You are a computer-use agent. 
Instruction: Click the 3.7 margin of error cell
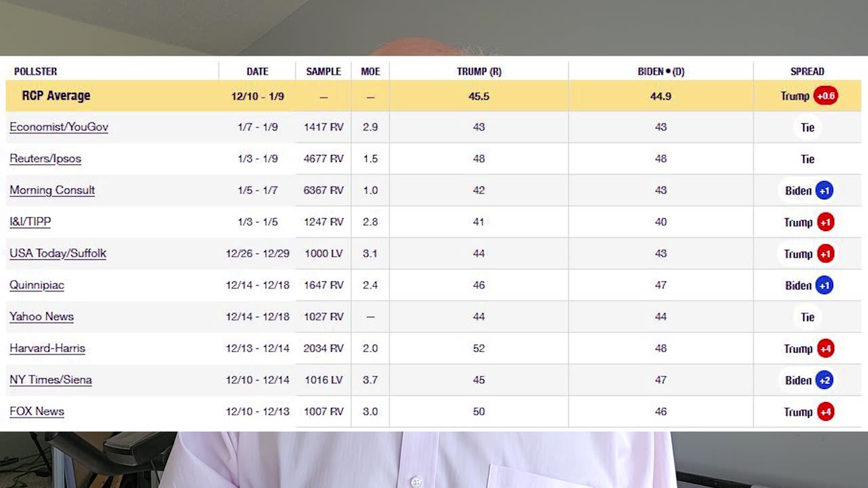[370, 380]
